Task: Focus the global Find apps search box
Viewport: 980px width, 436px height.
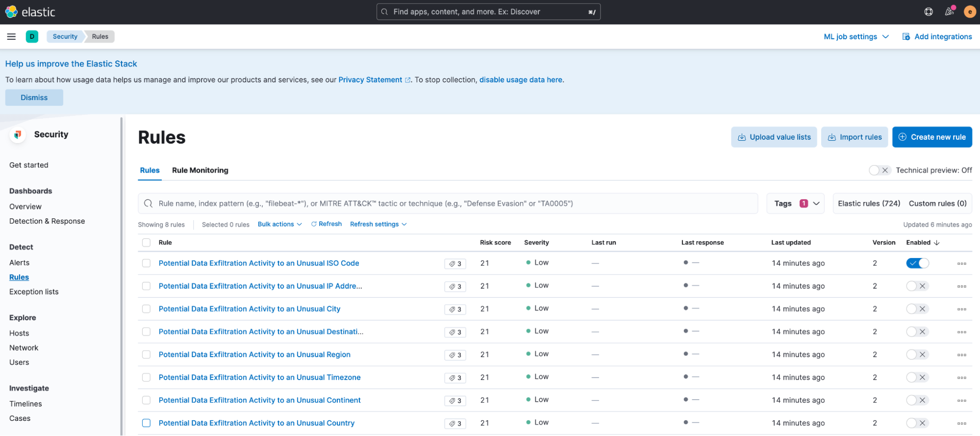Action: (488, 12)
